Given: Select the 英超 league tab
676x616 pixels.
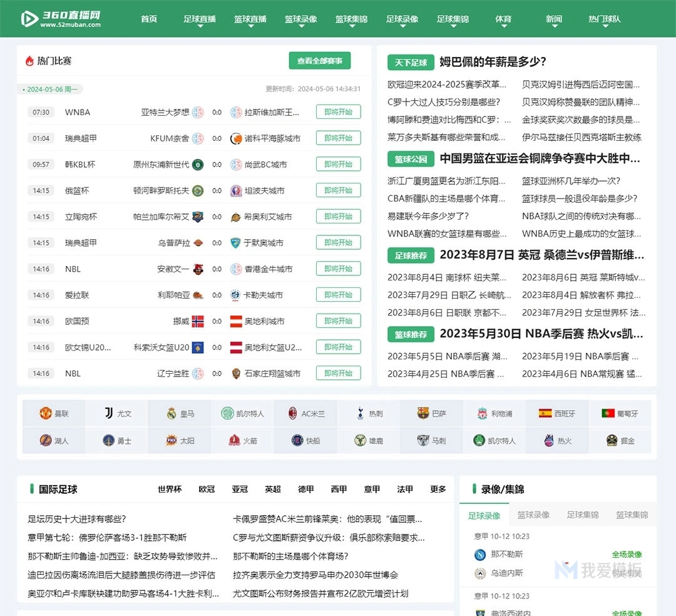Looking at the screenshot, I should (272, 490).
